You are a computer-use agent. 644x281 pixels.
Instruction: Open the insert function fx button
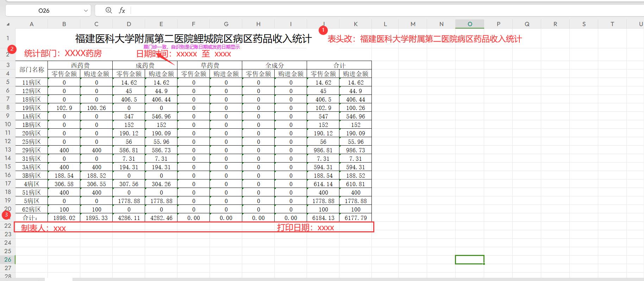click(x=122, y=11)
